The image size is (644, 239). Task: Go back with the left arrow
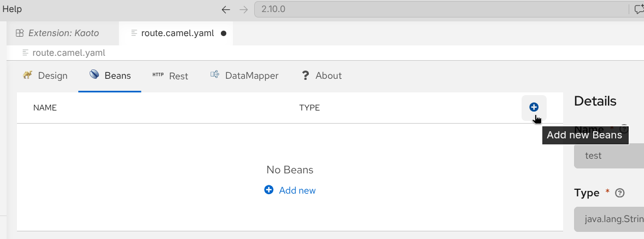[225, 9]
